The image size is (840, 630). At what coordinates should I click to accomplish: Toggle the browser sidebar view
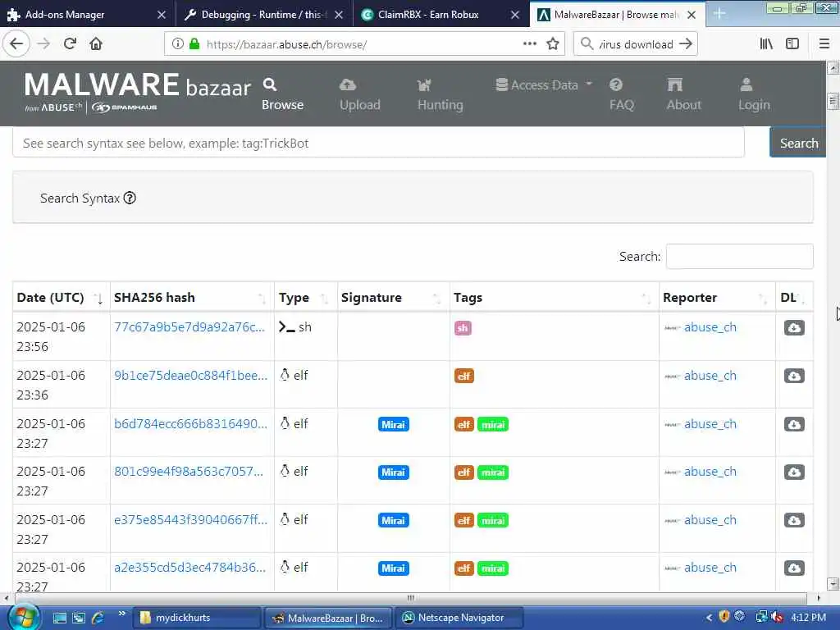[792, 44]
